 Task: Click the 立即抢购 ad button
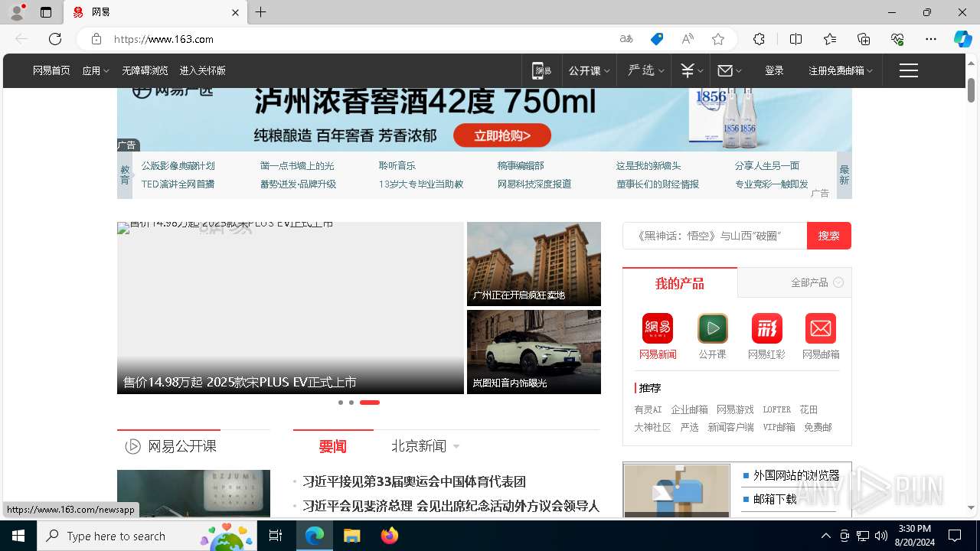(502, 135)
